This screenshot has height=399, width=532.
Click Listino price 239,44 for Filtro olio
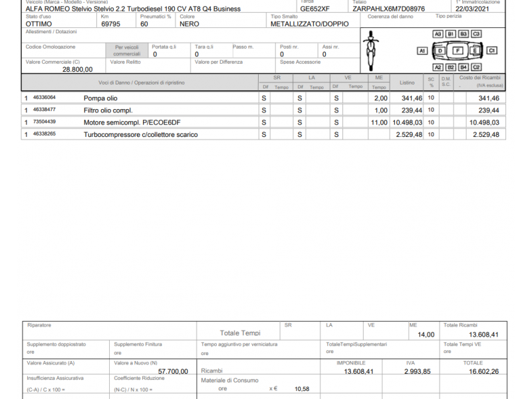(x=412, y=110)
